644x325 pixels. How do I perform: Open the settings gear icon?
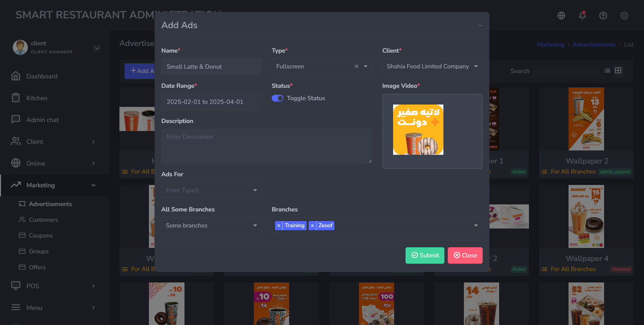624,15
